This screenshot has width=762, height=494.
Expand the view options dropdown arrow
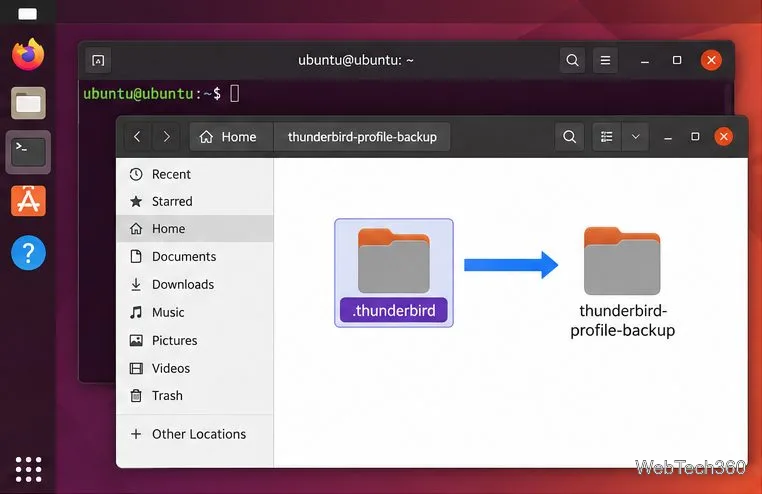(x=635, y=137)
